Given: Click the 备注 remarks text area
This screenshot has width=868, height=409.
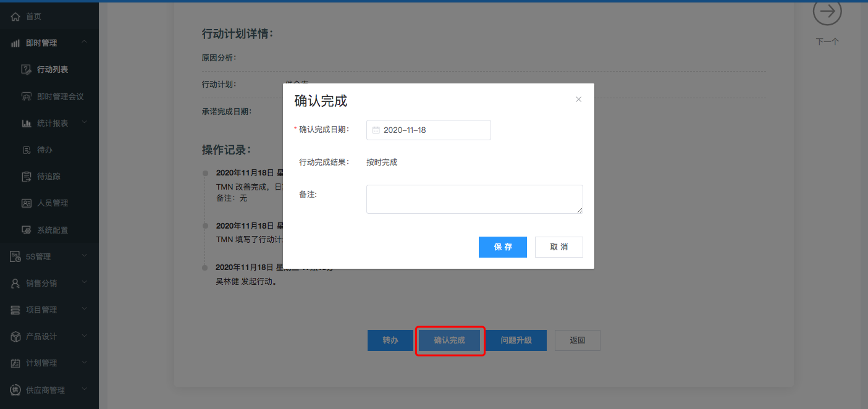Looking at the screenshot, I should [474, 199].
